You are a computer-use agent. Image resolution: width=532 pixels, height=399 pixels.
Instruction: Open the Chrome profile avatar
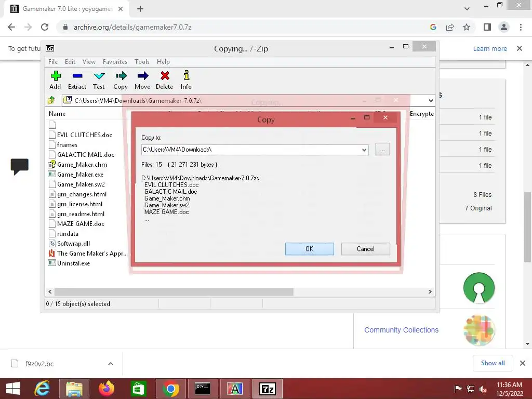pyautogui.click(x=504, y=27)
